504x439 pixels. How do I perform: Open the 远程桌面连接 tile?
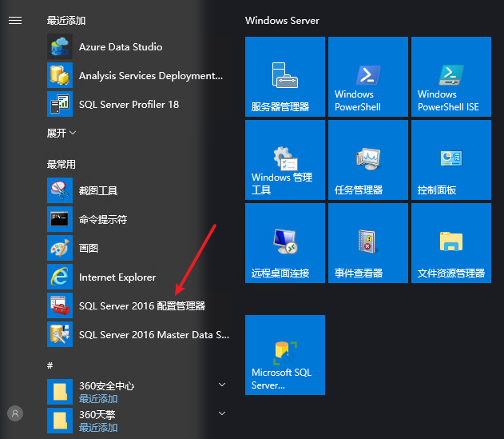285,243
